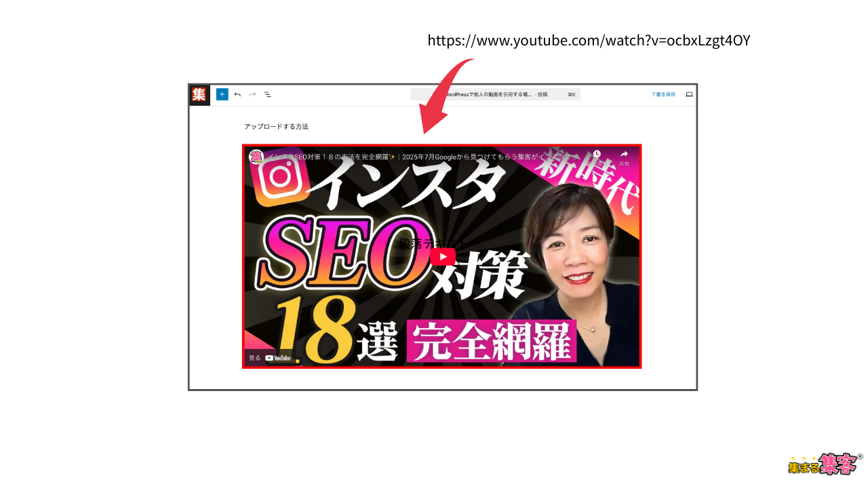Click the アップロードする方法 paragraph text

(x=276, y=127)
